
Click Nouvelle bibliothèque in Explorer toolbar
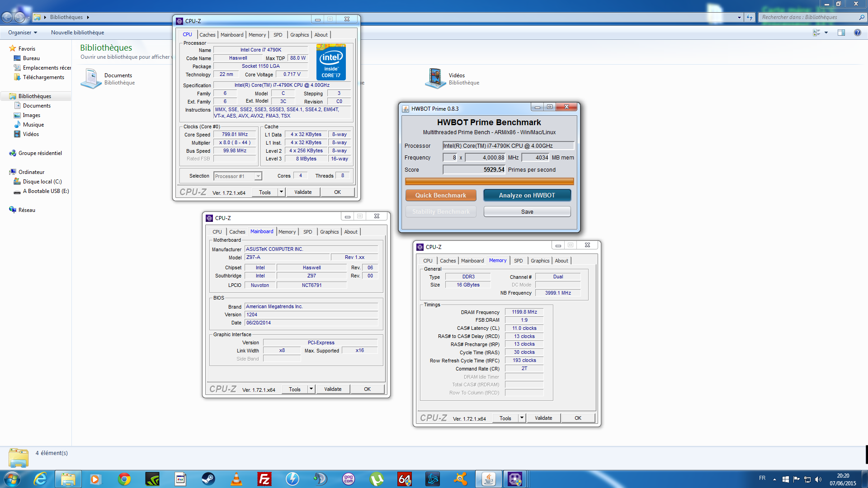tap(77, 33)
